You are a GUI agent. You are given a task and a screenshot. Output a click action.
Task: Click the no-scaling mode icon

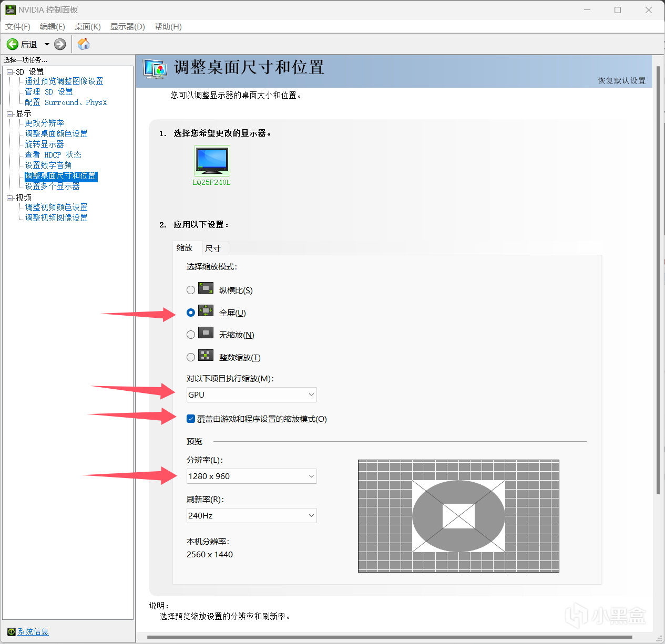point(206,333)
